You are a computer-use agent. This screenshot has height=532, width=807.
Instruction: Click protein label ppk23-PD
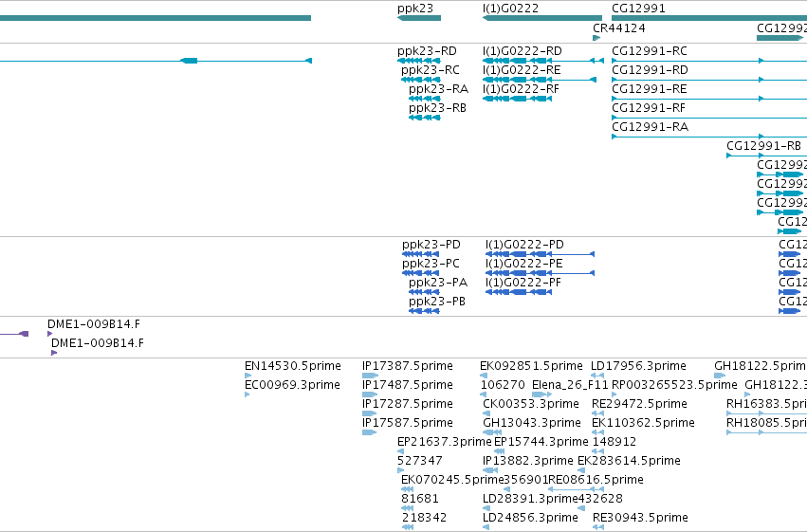tap(431, 245)
